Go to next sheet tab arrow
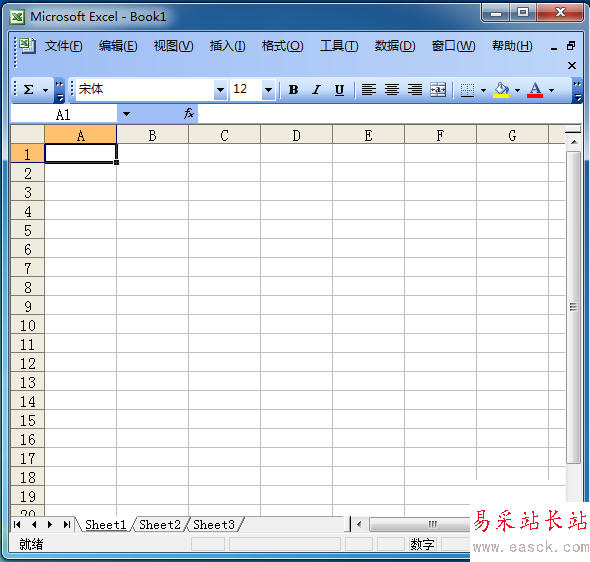 point(50,524)
